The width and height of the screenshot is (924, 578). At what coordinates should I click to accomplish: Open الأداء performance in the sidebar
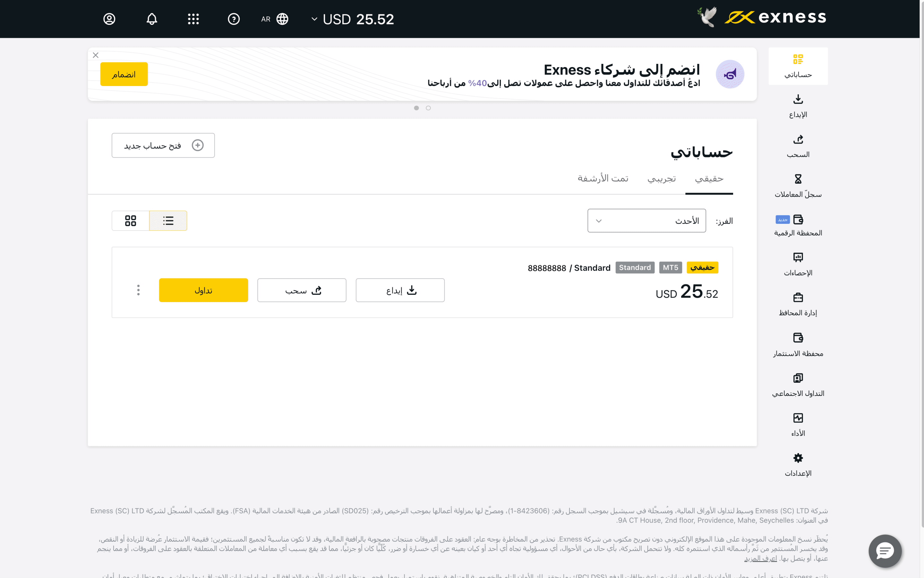point(798,425)
